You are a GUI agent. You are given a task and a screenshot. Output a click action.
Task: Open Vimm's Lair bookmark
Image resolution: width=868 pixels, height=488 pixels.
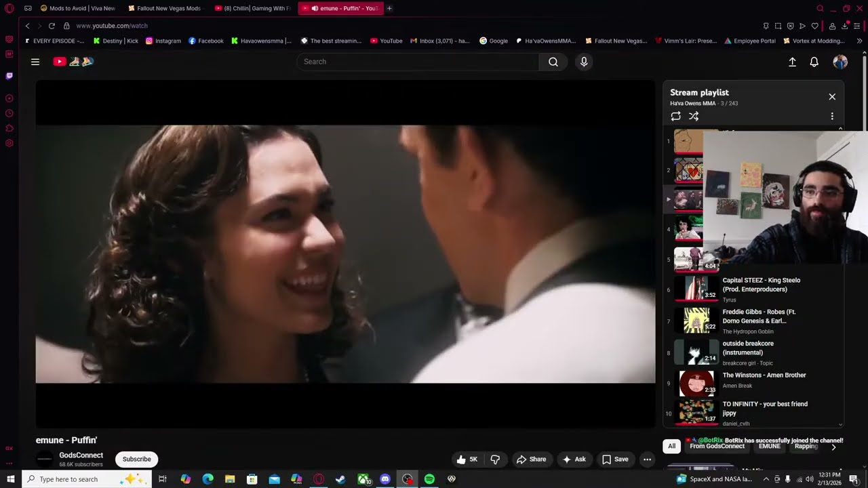(x=686, y=41)
